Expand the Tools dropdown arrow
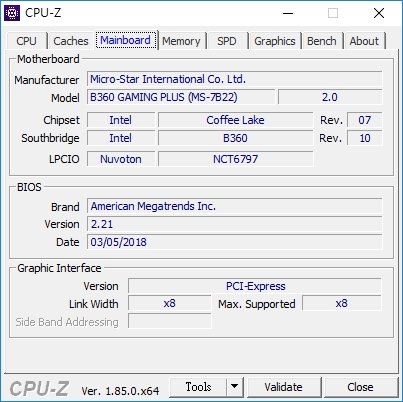Viewport: 403px width, 402px height. 235,387
